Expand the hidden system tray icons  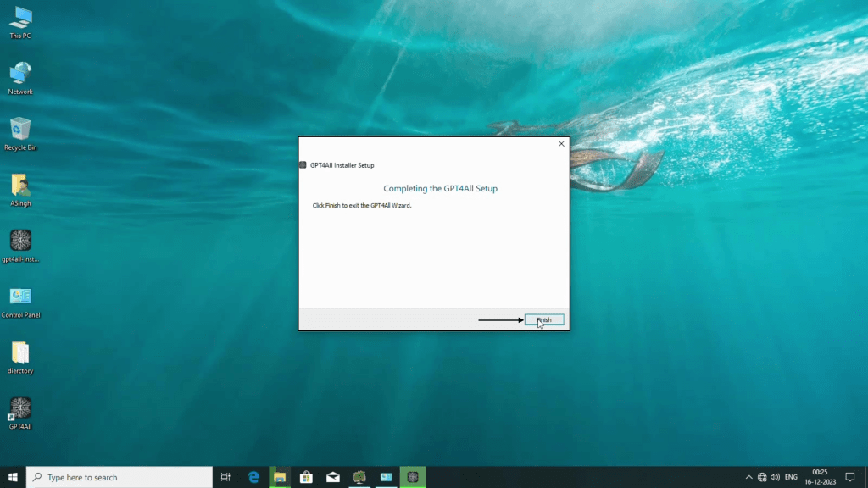click(748, 477)
